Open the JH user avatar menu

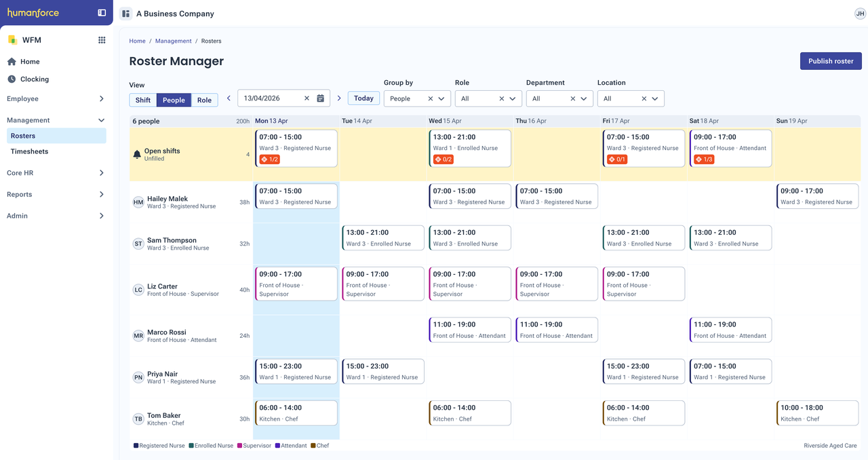tap(860, 14)
